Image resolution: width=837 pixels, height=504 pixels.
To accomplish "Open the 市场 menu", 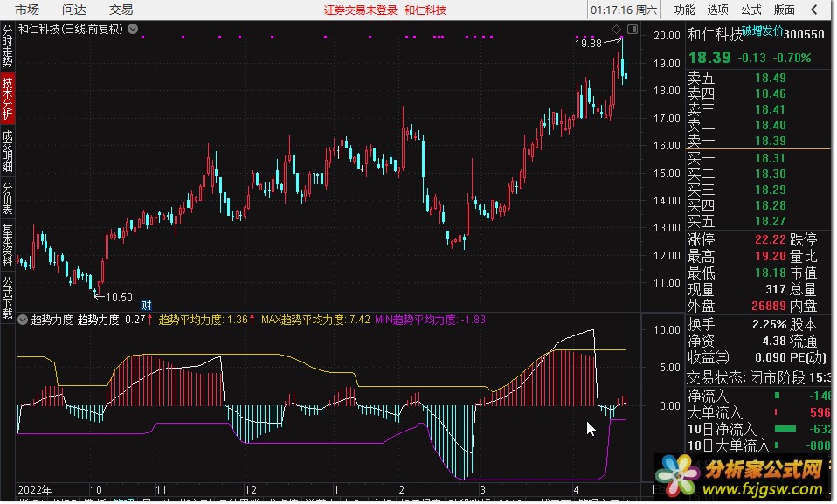I will coord(27,10).
